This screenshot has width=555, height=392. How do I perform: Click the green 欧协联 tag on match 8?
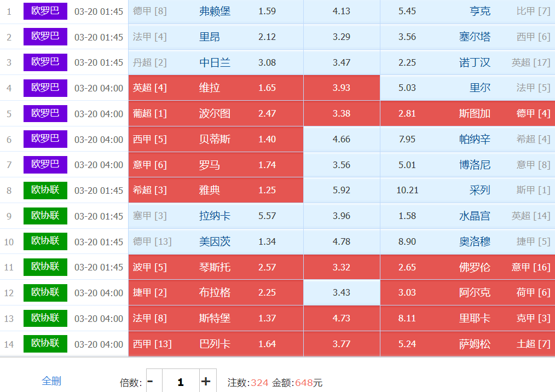[x=45, y=190]
